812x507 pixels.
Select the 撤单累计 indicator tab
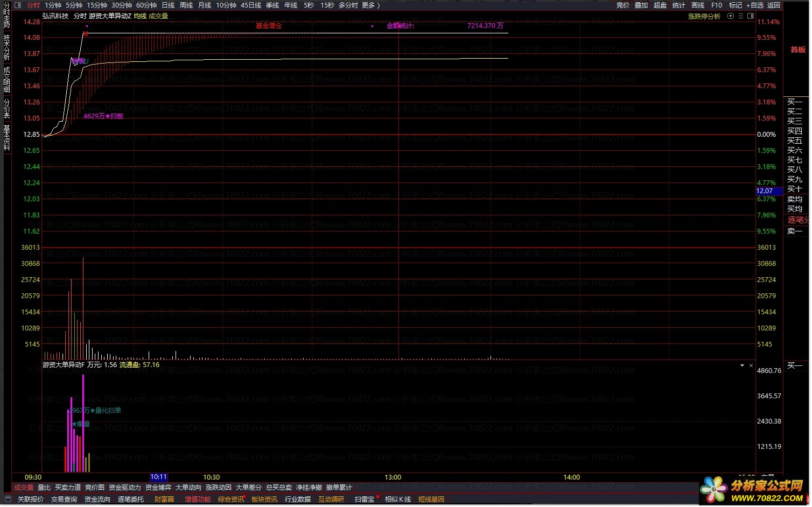339,488
